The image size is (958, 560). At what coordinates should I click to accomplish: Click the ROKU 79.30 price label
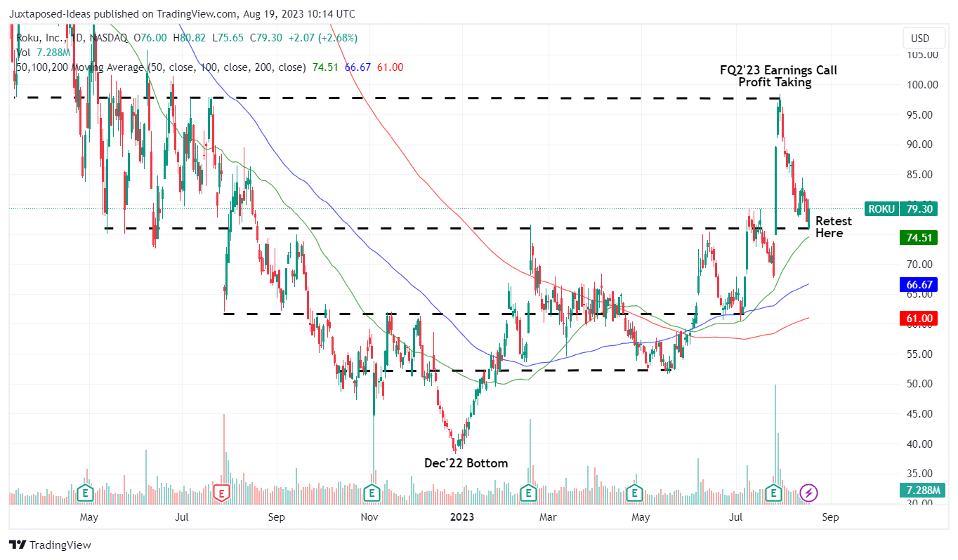tap(901, 208)
